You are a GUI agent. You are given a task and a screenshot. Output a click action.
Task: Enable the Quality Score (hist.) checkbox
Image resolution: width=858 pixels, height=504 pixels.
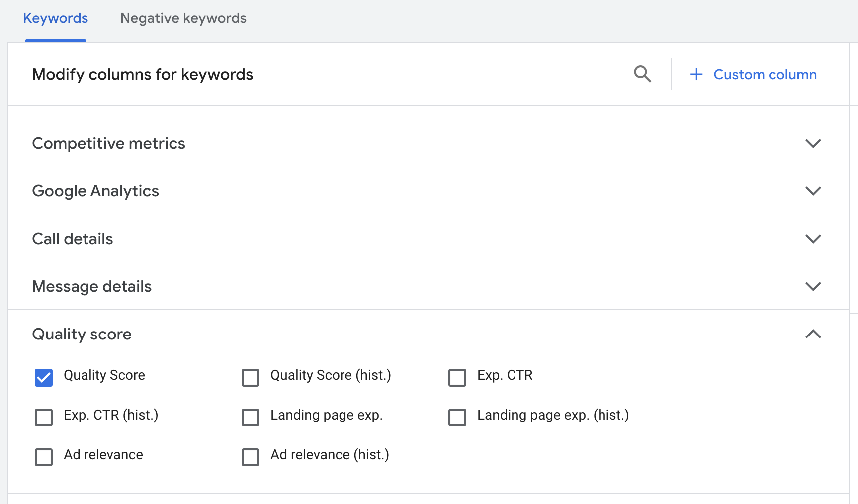coord(251,377)
